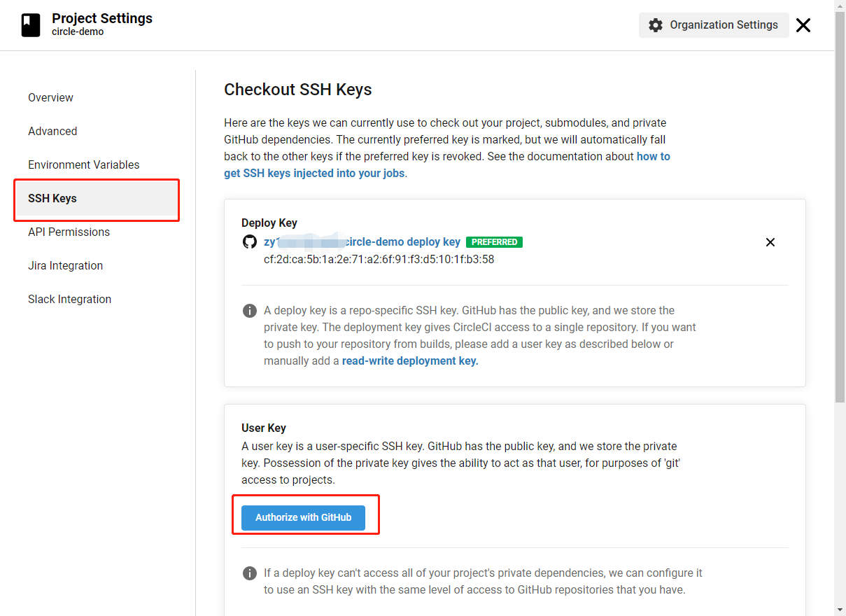Screen dimensions: 846x616
Task: Open Slack Integration settings
Action: point(69,299)
